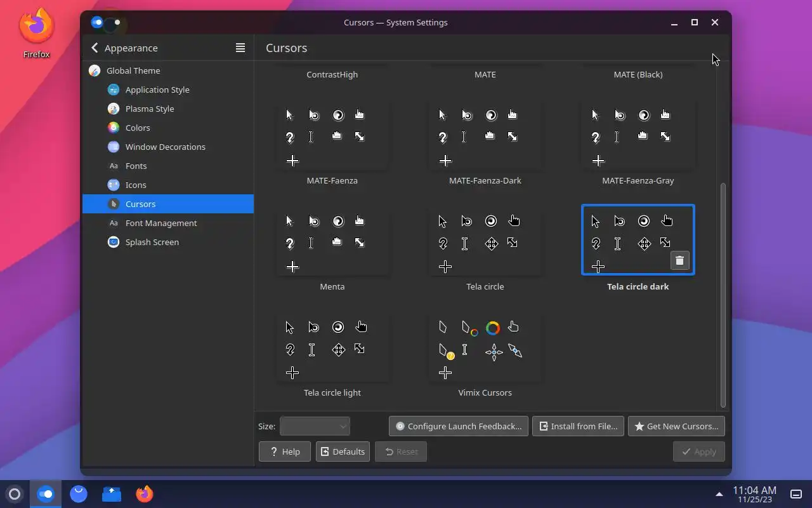The width and height of the screenshot is (812, 508).
Task: Switch to the Colors page
Action: click(168, 128)
